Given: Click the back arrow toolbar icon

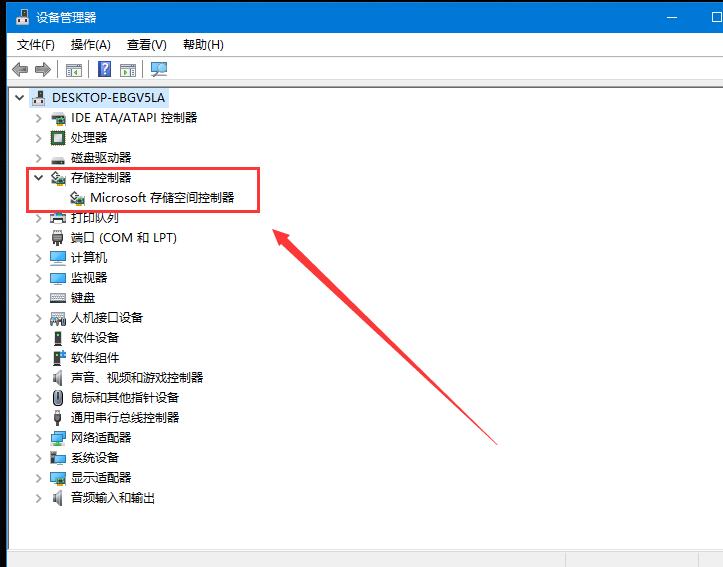Looking at the screenshot, I should pyautogui.click(x=20, y=69).
